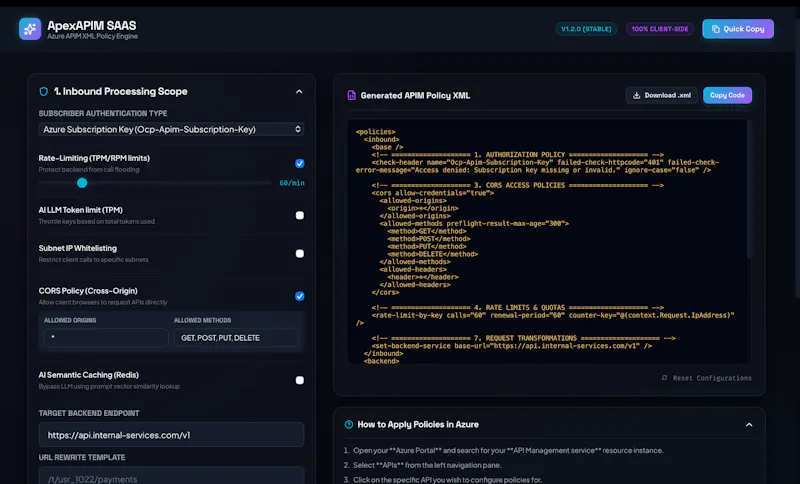Click the help circle icon beside How to Apply Policies
This screenshot has height=484, width=800.
click(x=349, y=424)
